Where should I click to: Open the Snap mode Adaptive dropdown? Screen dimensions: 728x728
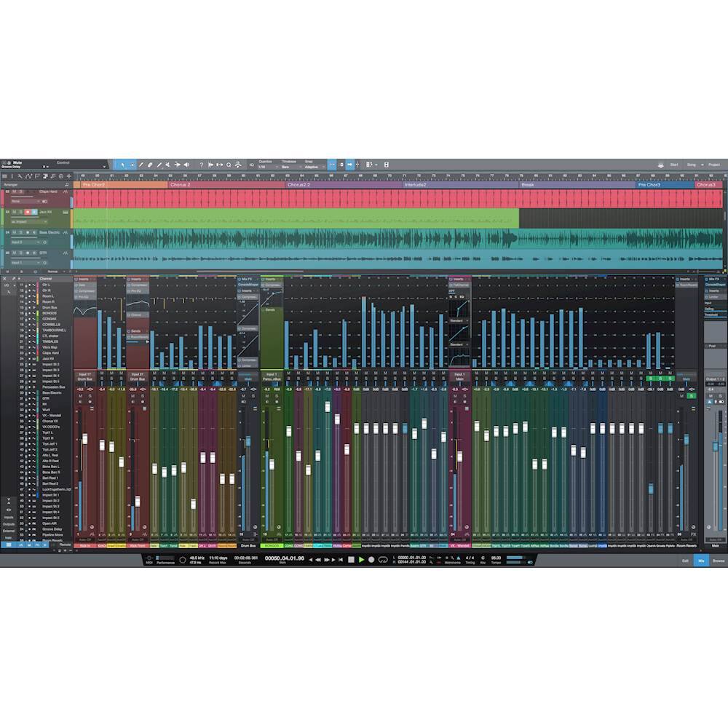pos(312,167)
